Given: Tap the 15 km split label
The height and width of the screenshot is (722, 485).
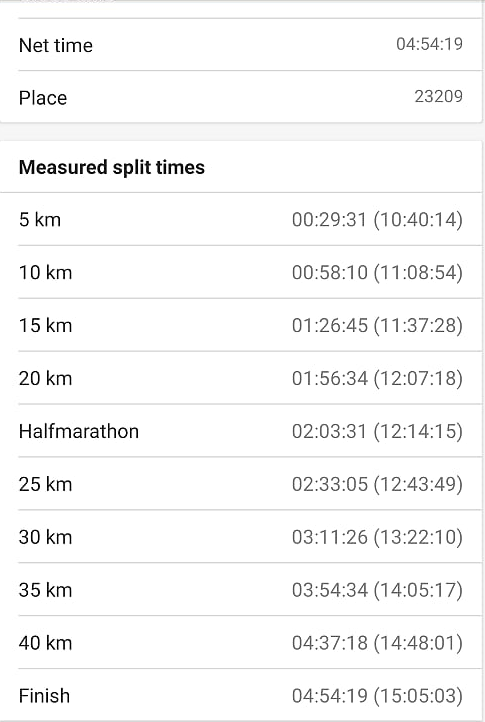Looking at the screenshot, I should click(46, 325).
